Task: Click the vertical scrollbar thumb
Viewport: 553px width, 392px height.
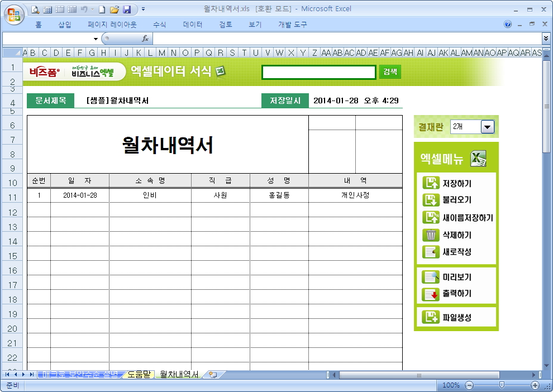Action: [x=547, y=106]
